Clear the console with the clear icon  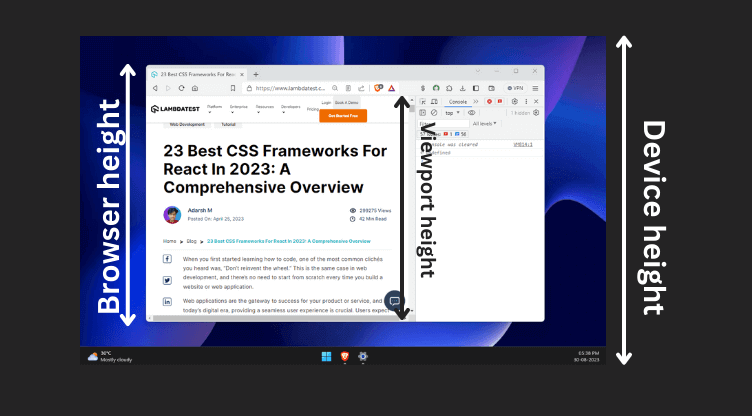pos(434,113)
